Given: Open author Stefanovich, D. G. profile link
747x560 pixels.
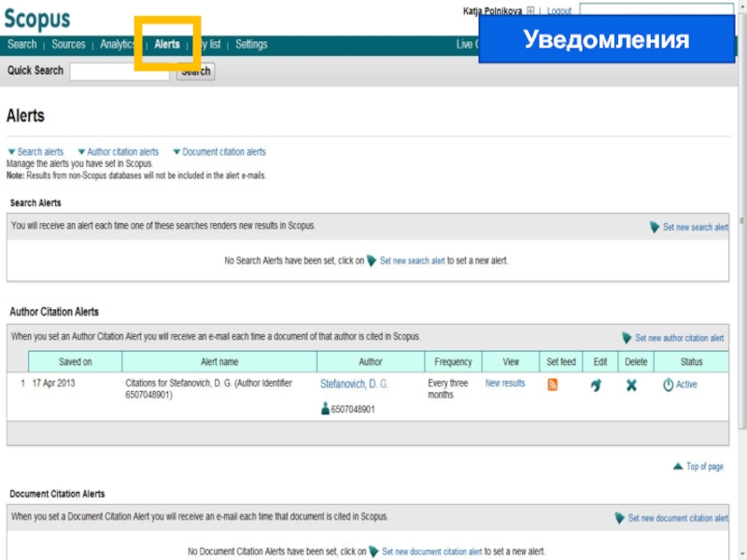Looking at the screenshot, I should [354, 385].
